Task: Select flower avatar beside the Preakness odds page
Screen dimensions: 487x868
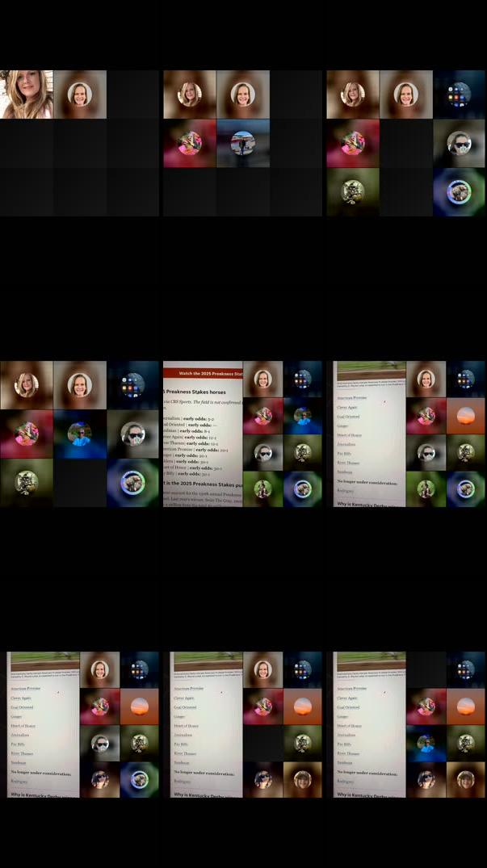Action: (262, 416)
